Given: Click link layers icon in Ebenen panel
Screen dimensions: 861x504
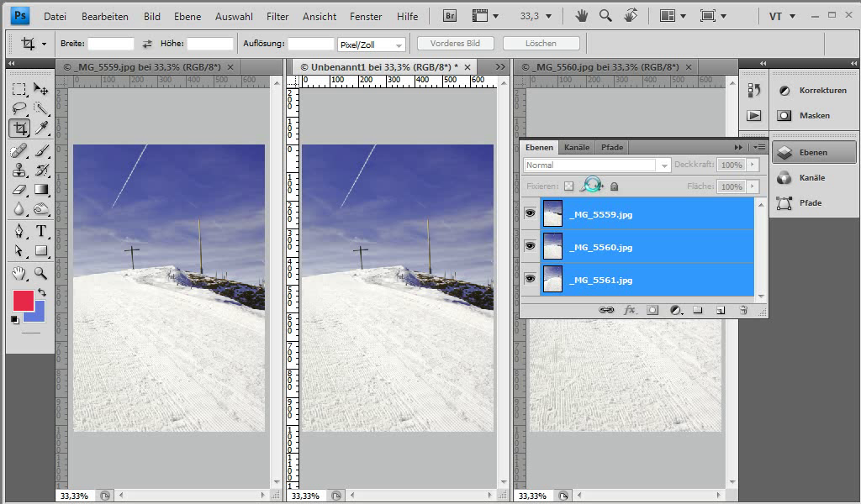Looking at the screenshot, I should click(606, 311).
